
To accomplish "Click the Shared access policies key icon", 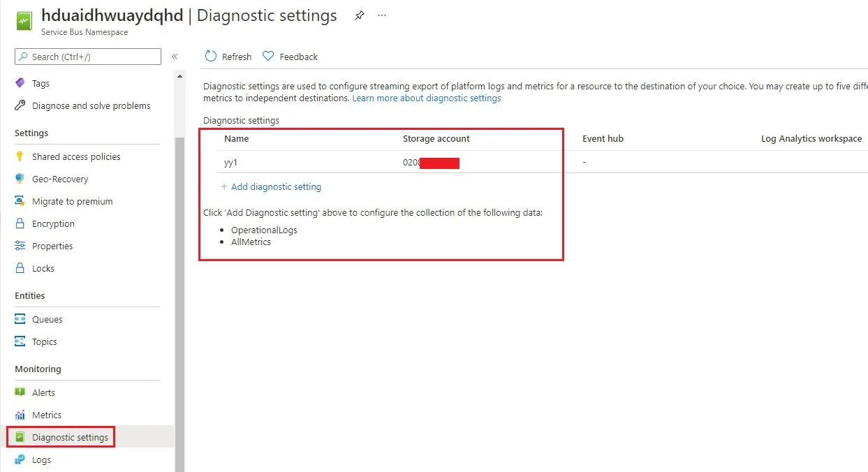I will pyautogui.click(x=20, y=156).
